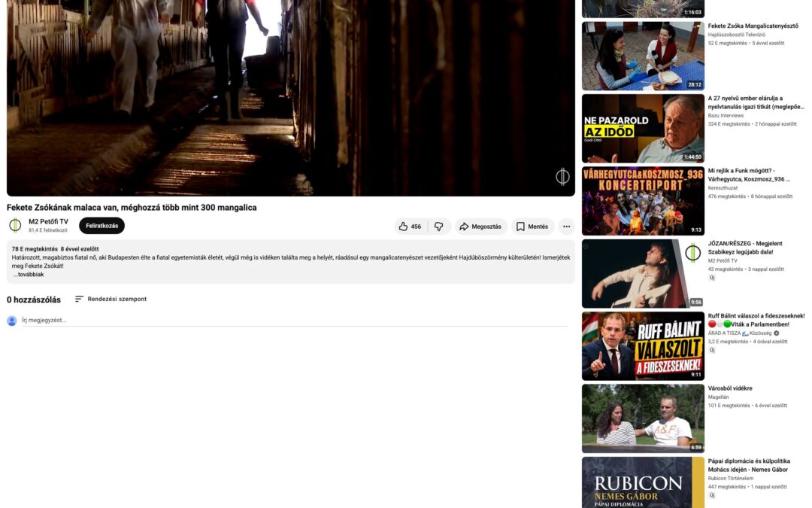Open the 1:16:03 video thumbnail at top

[643, 9]
